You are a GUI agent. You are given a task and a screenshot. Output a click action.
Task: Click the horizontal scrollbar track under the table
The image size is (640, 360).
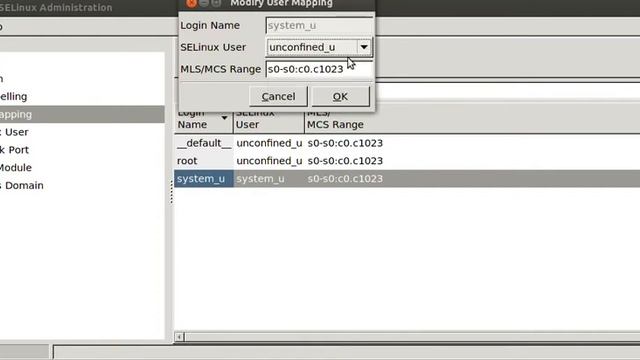click(412, 337)
